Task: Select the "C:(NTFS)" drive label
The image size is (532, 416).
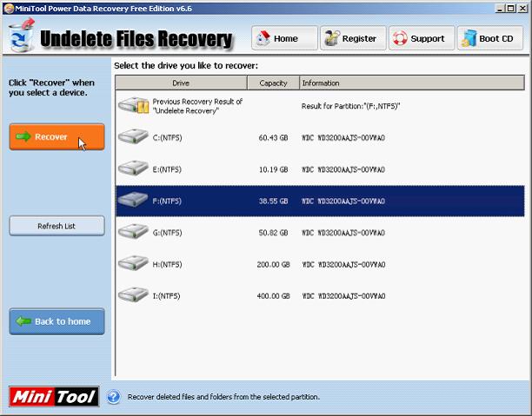Action: coord(167,137)
